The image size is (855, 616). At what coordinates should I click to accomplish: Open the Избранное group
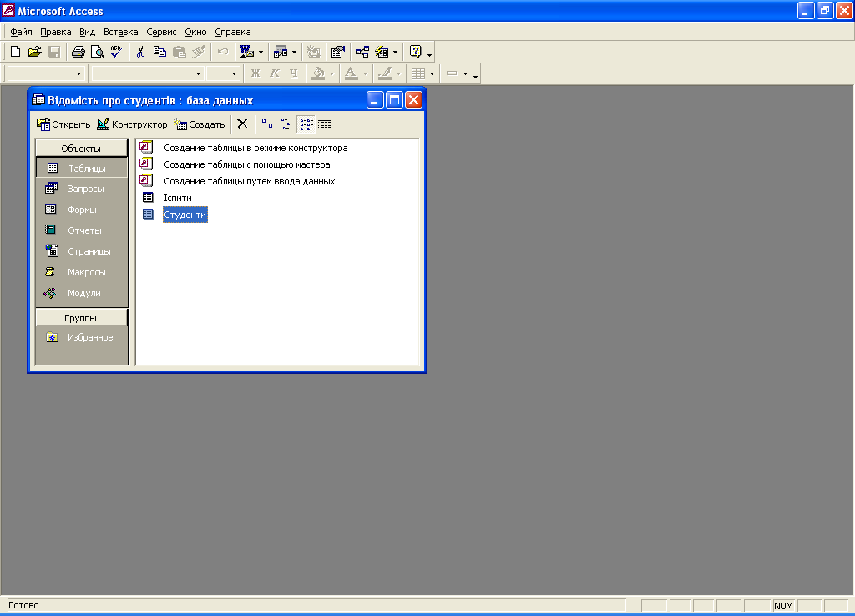[81, 337]
